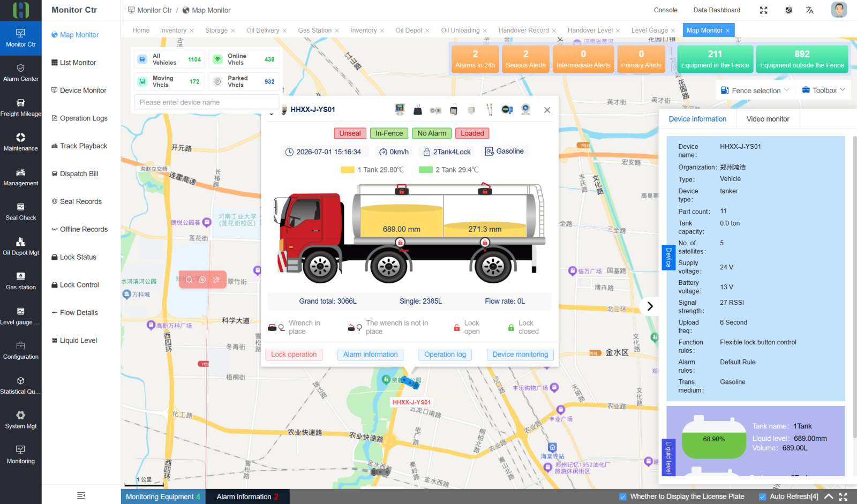Open the Data Dashboard link
The image size is (857, 504).
click(x=717, y=10)
